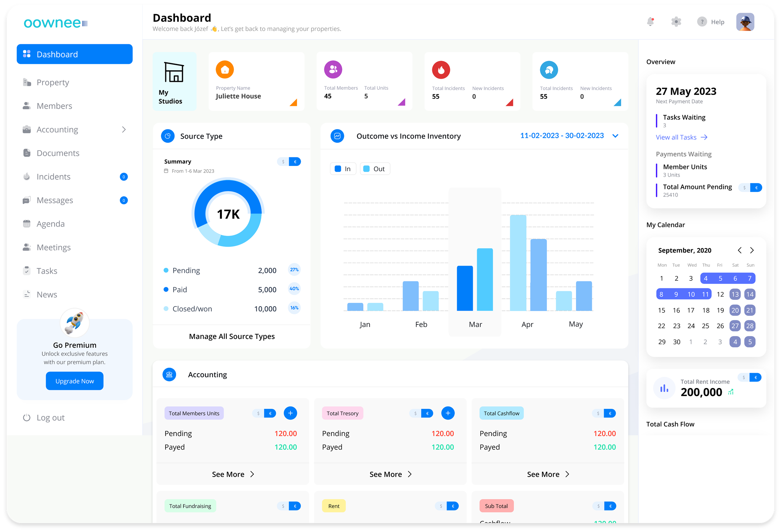This screenshot has width=781, height=532.
Task: Click the Meetings sidebar icon
Action: tap(27, 247)
